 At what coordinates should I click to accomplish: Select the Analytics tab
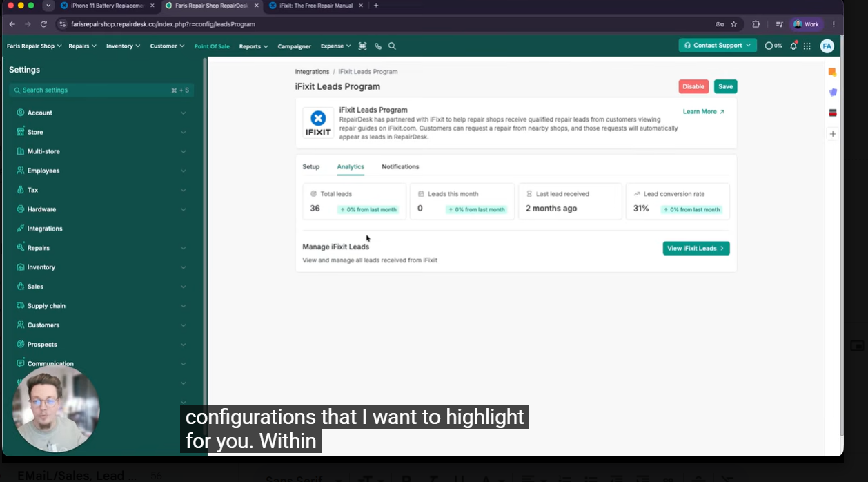(x=351, y=167)
